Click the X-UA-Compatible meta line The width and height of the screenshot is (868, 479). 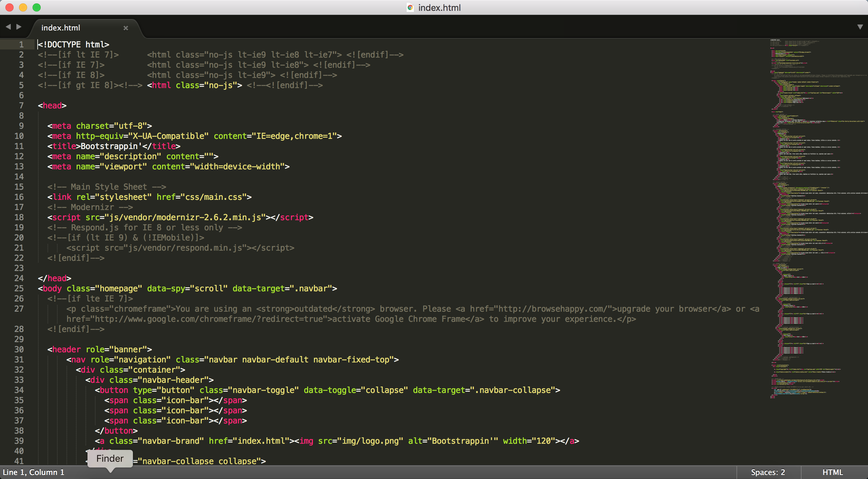195,136
